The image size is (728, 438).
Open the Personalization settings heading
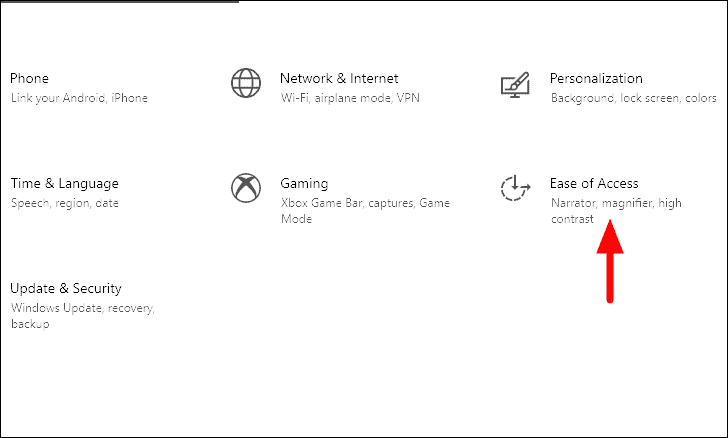596,78
